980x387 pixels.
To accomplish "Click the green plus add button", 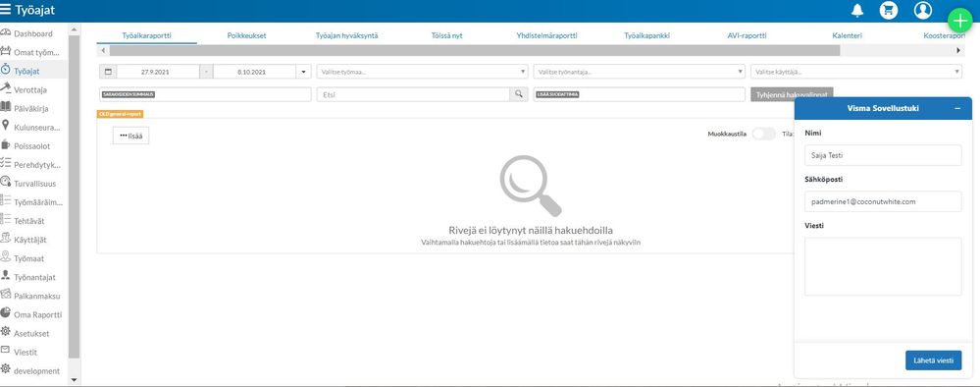I will [x=960, y=20].
